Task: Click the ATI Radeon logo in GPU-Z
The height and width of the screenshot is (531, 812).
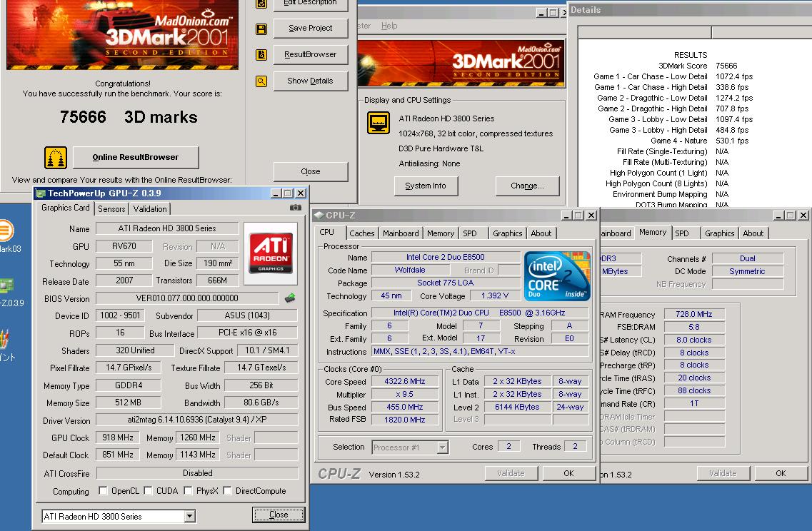Action: click(271, 253)
